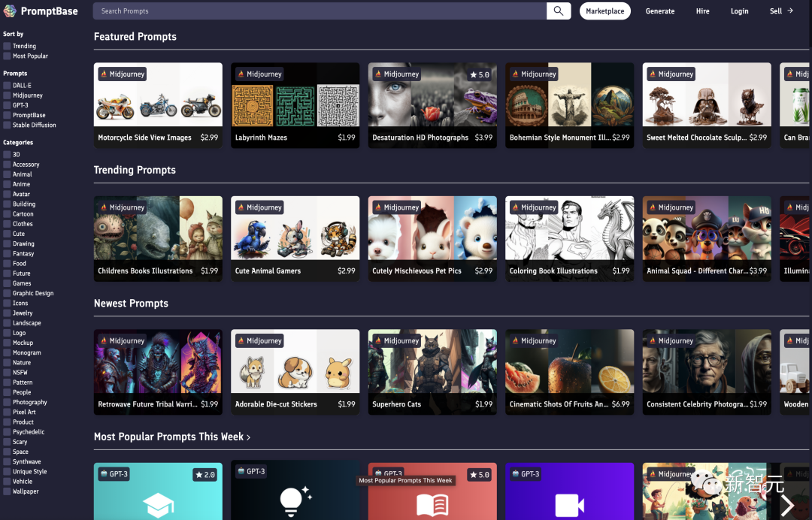Check the NSFW category checkbox

(x=7, y=373)
